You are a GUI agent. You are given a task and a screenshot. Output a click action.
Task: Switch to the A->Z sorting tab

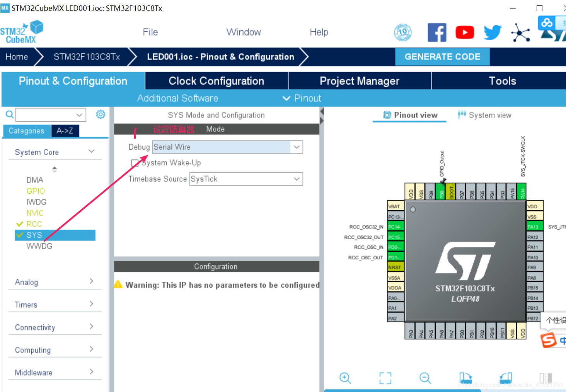click(65, 131)
